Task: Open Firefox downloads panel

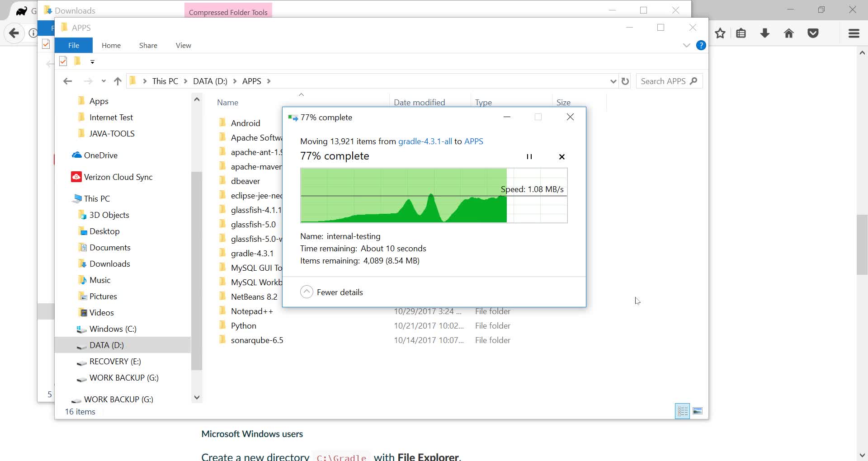Action: tap(764, 33)
